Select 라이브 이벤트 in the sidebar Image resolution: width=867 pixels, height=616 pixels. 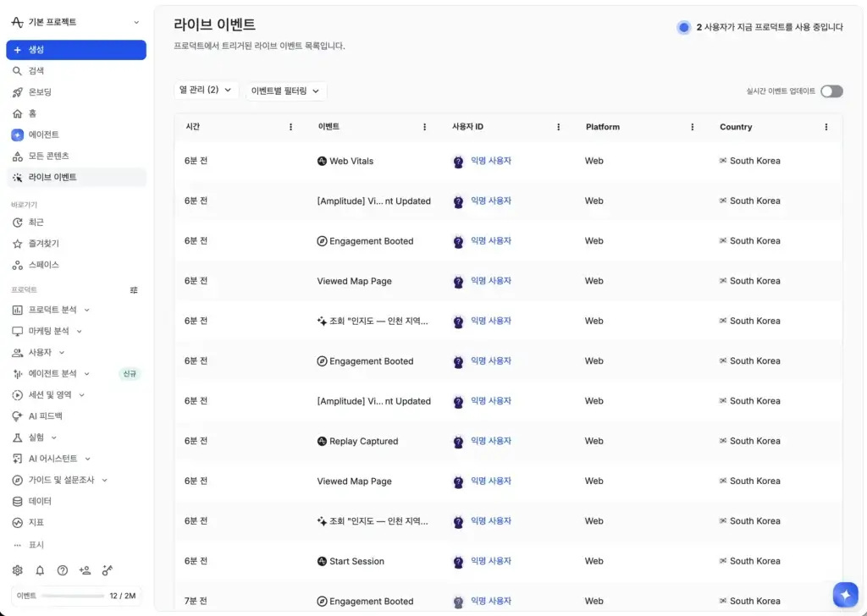75,178
